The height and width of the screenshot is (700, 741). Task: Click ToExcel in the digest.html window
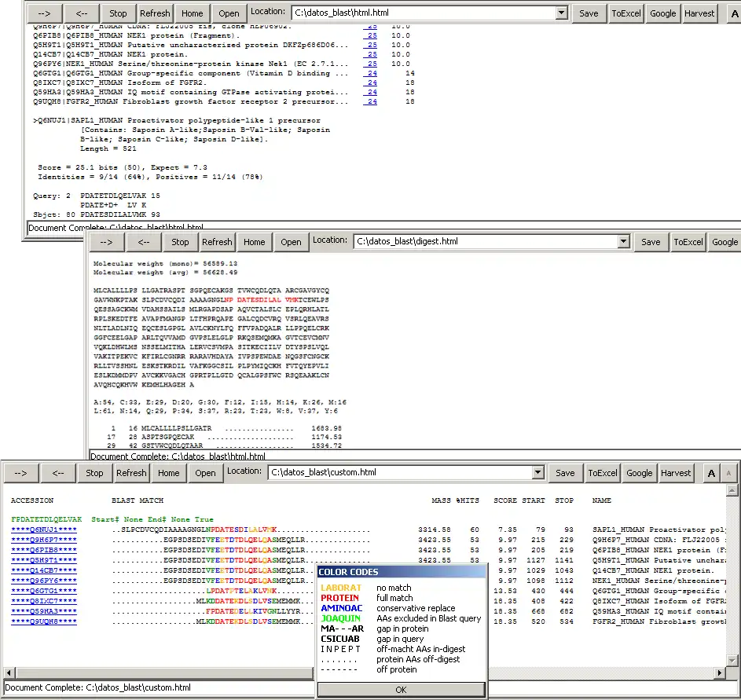688,242
